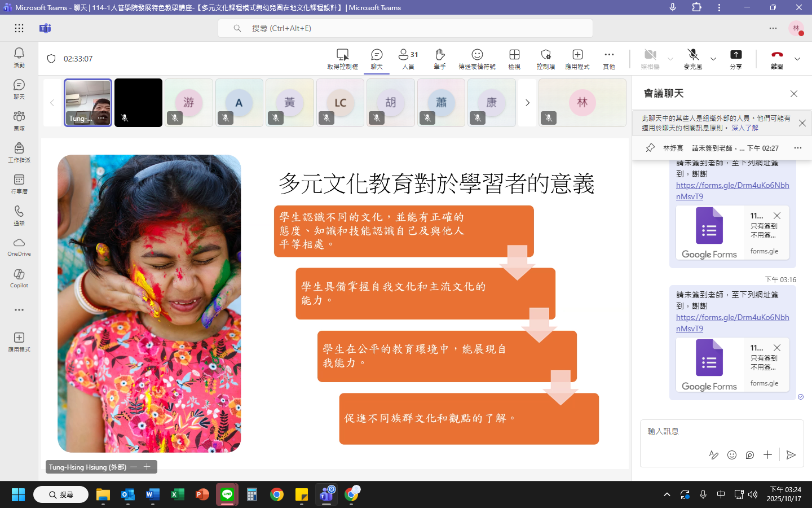
Task: Open LINE app in the taskbar
Action: pos(227,494)
